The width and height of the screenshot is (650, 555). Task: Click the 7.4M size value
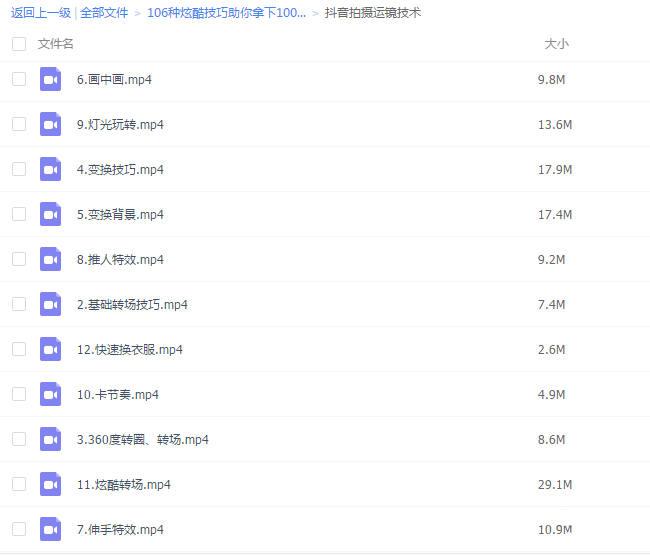[551, 304]
